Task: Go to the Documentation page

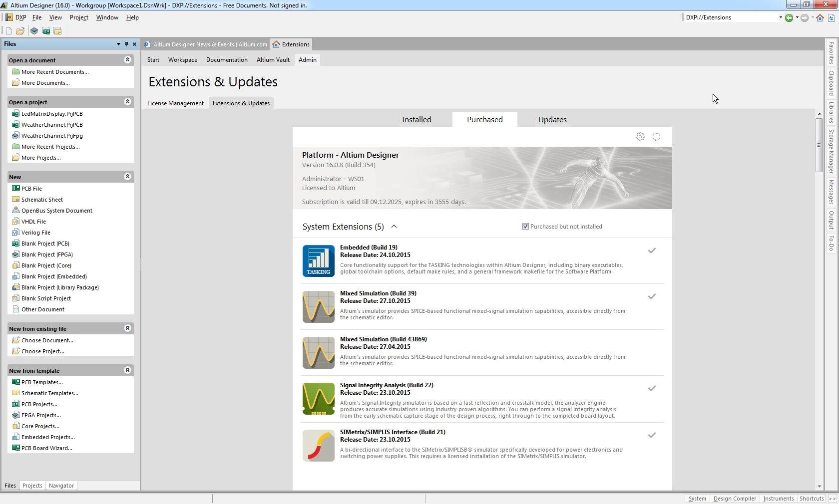Action: point(227,60)
